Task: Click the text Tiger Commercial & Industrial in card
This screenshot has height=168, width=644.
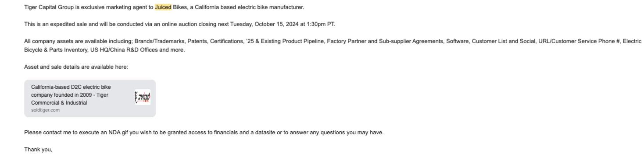Action: click(69, 99)
